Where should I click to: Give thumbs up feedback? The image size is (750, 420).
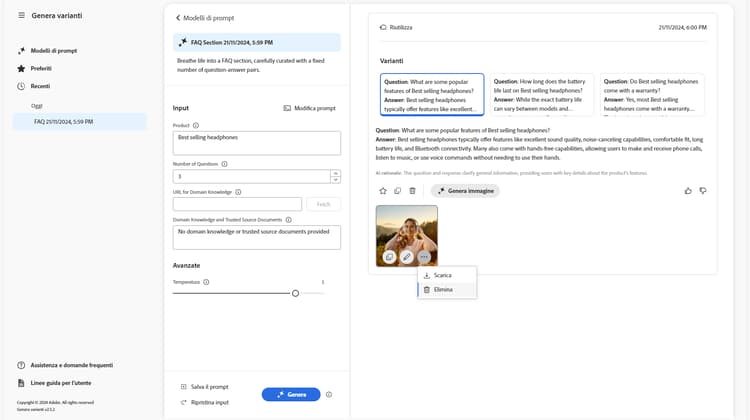click(688, 191)
